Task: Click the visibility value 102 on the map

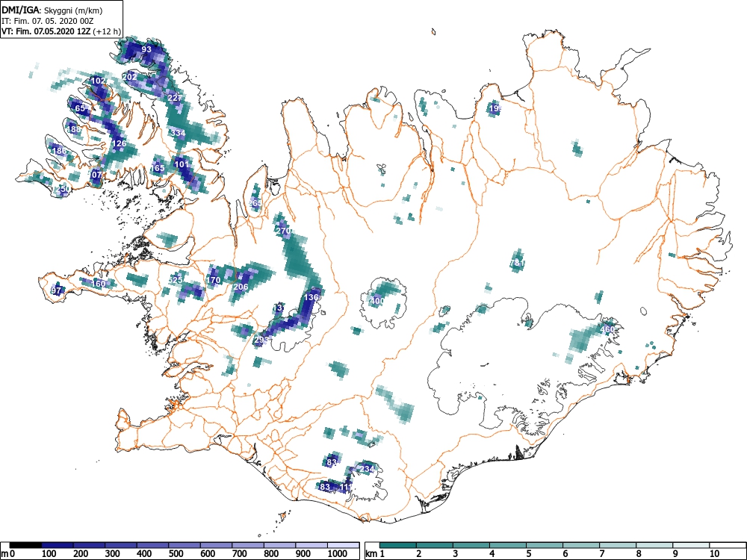Action: (x=98, y=81)
